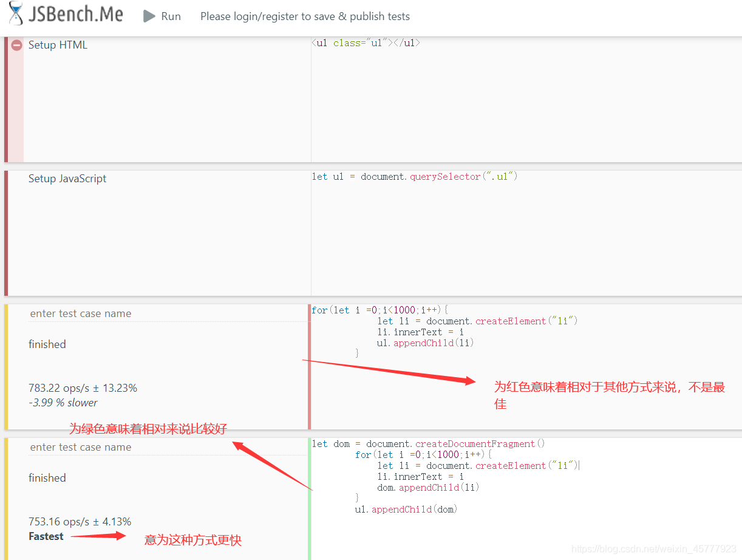Collapse Setup HTML with the red minus icon

[x=17, y=45]
